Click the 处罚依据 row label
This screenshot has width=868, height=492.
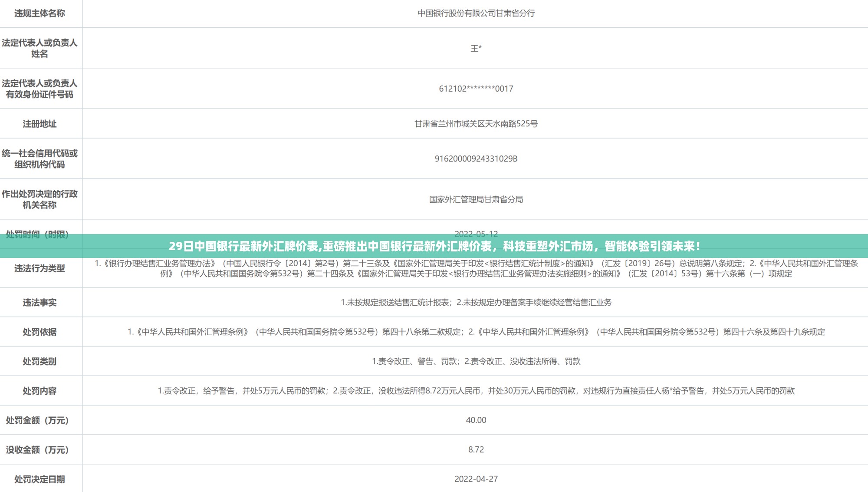(x=39, y=332)
